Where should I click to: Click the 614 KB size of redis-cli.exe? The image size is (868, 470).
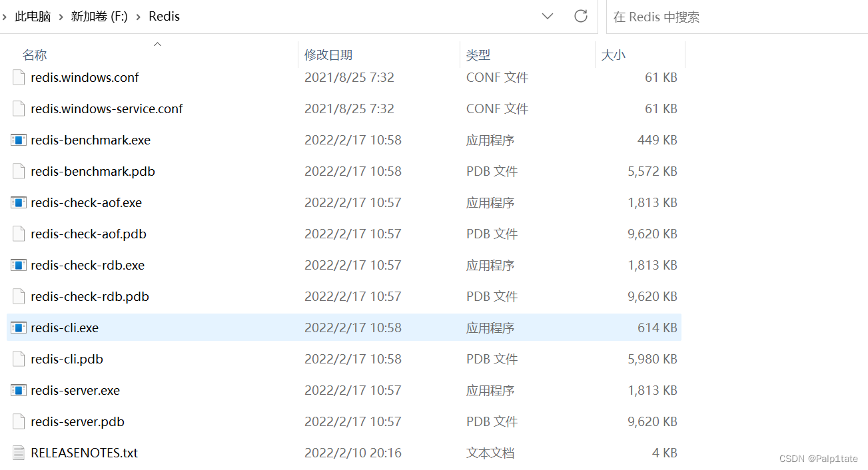click(657, 328)
